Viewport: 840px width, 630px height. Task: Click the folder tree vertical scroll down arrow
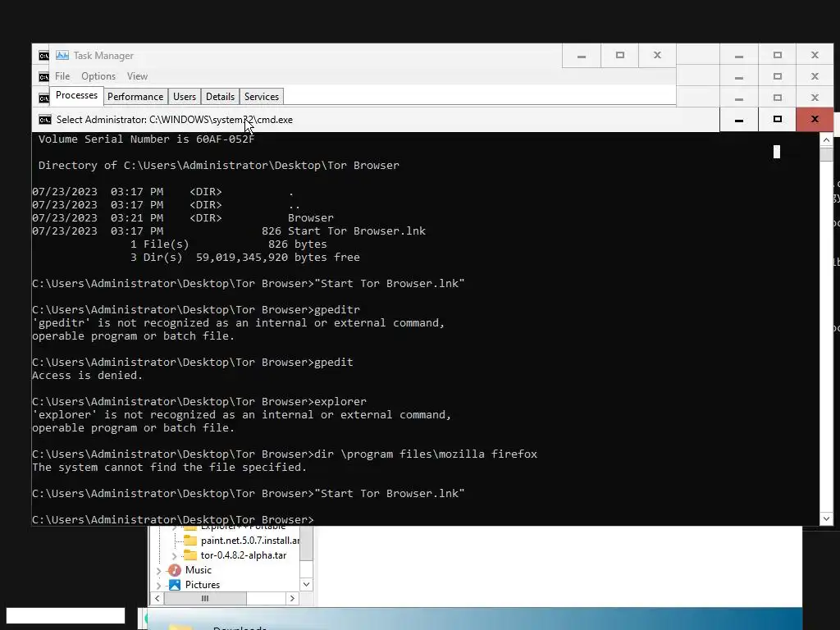click(306, 584)
